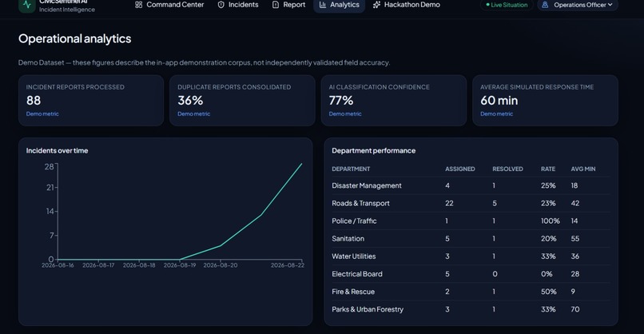Click the 2026-08-22 axis date label

pyautogui.click(x=288, y=265)
